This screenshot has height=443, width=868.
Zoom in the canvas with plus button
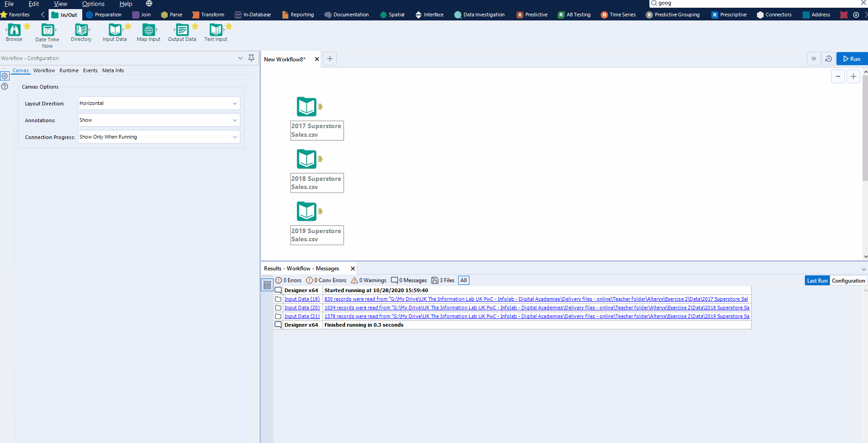853,76
